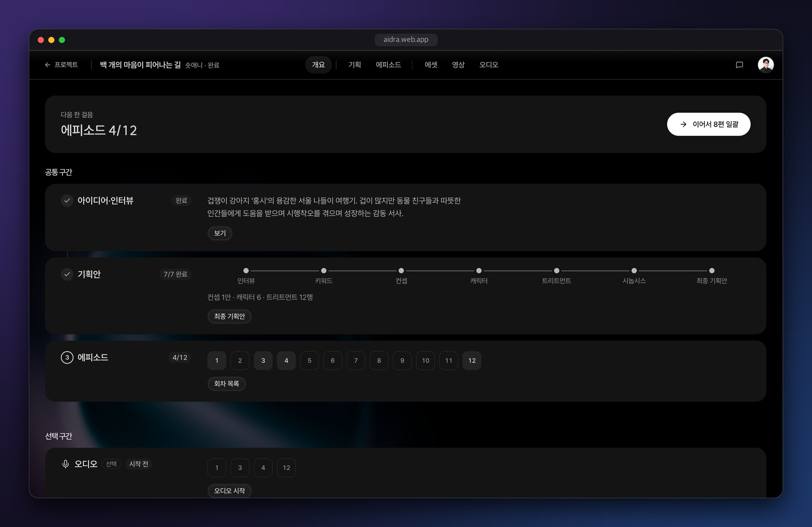Click the 프로젝트 back link
The width and height of the screenshot is (812, 527).
click(x=61, y=65)
